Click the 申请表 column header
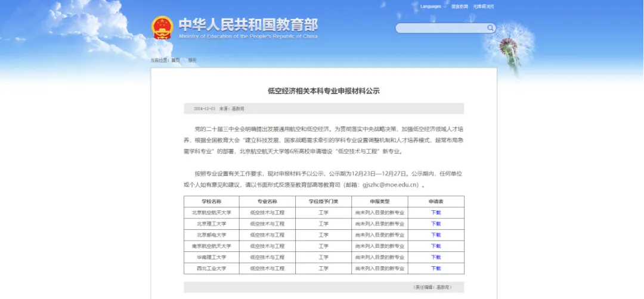The height and width of the screenshot is (299, 644). tap(436, 201)
